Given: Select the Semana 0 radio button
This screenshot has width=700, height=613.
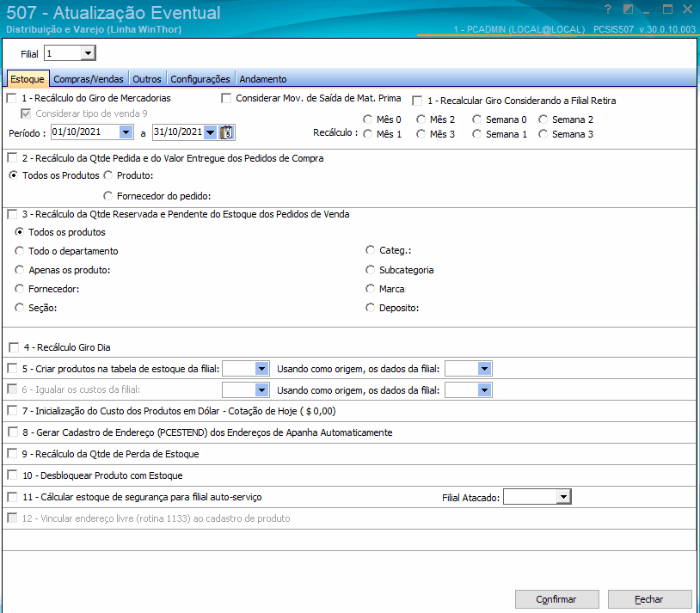Looking at the screenshot, I should (x=476, y=120).
